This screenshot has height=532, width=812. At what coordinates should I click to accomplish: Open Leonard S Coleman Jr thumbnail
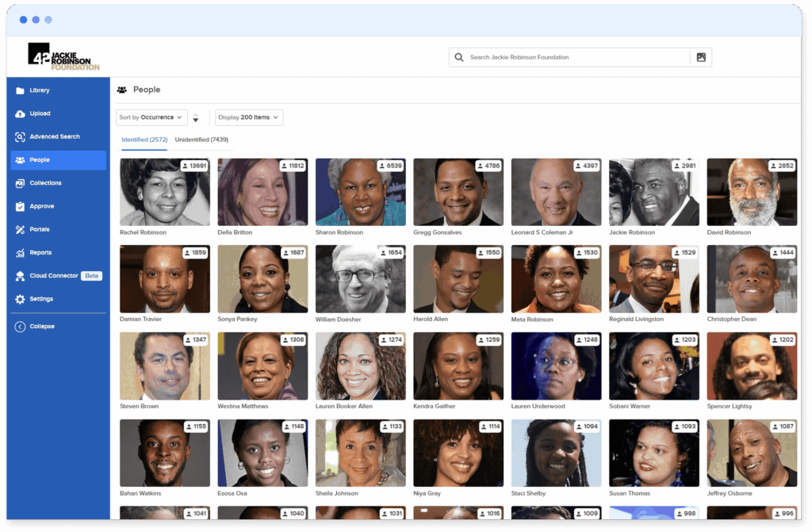[x=556, y=192]
